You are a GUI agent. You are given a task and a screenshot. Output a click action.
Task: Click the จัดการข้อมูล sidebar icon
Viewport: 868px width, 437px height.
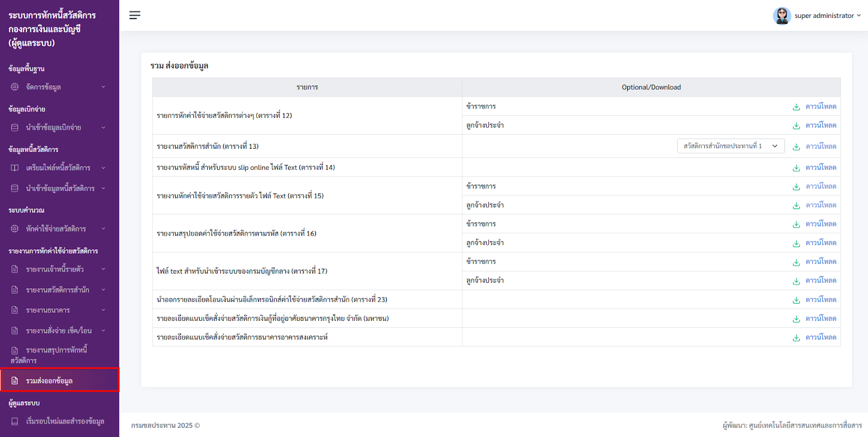(15, 87)
